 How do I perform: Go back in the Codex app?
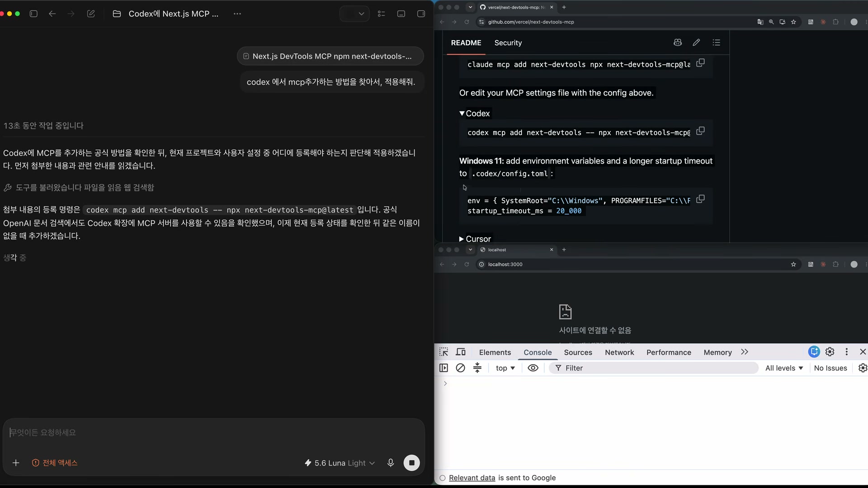(52, 14)
